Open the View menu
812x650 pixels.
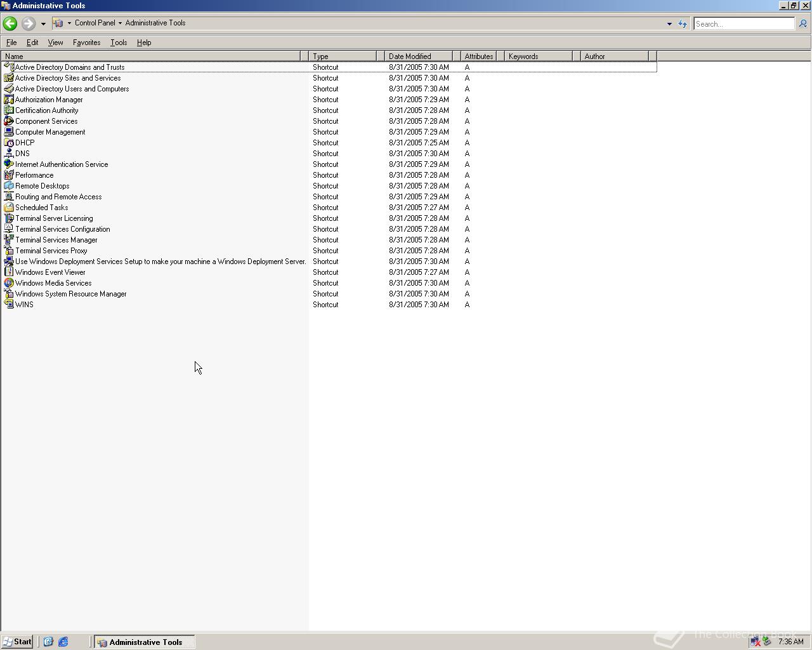55,43
